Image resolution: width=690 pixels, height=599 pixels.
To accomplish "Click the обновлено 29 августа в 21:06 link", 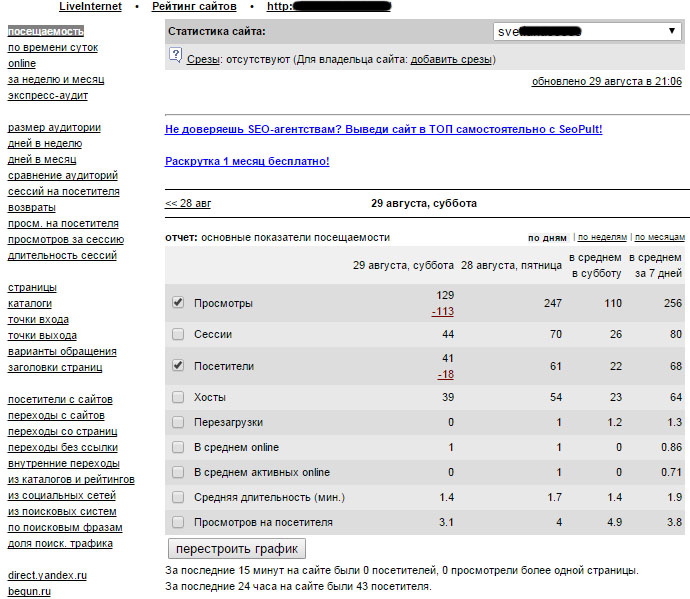I will [x=606, y=81].
